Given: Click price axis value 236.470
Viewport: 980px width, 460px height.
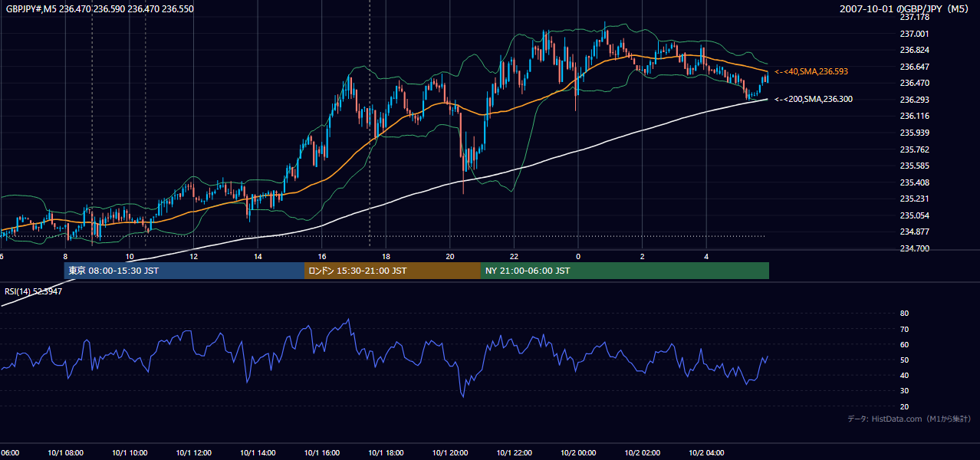Looking at the screenshot, I should (914, 83).
